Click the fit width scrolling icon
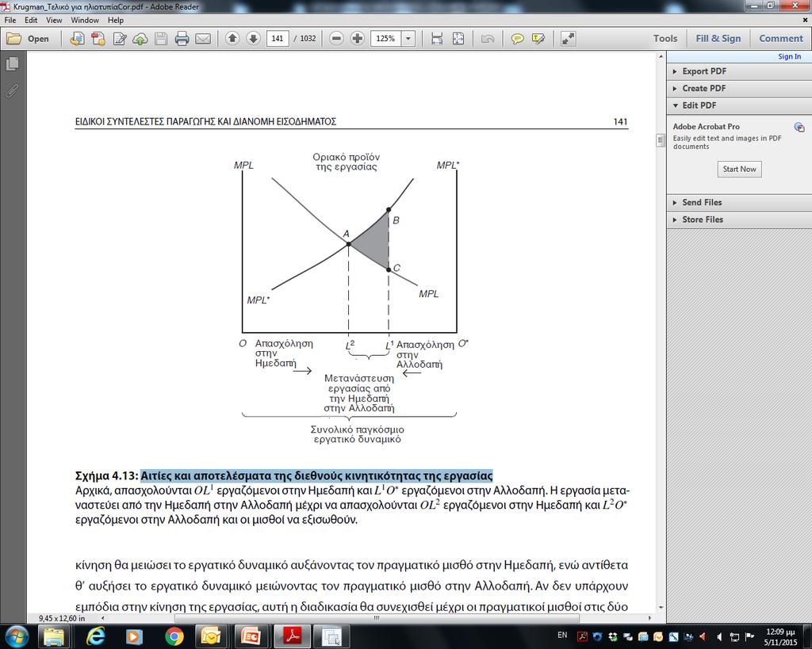Viewport: 812px width, 649px height. coord(437,39)
